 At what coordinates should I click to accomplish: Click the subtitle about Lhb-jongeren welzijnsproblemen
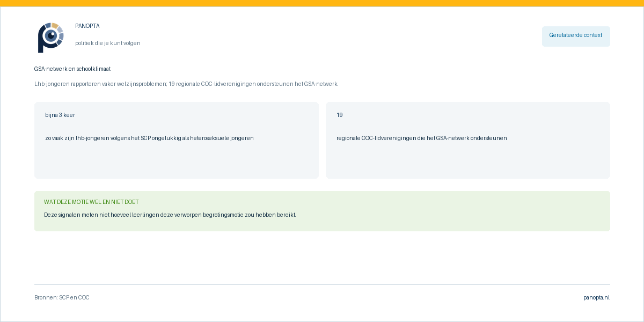click(x=186, y=84)
